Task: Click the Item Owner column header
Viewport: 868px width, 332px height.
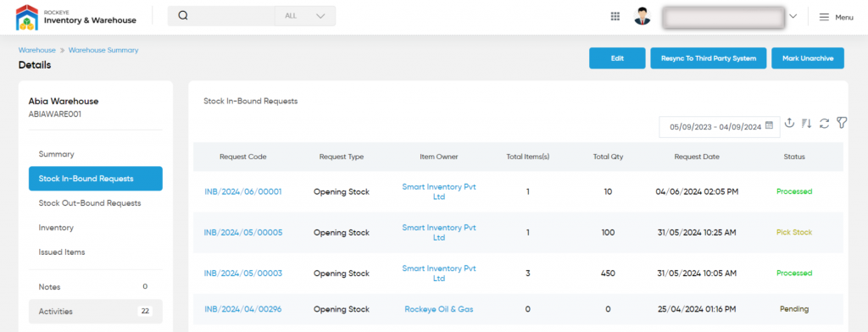Action: [439, 157]
